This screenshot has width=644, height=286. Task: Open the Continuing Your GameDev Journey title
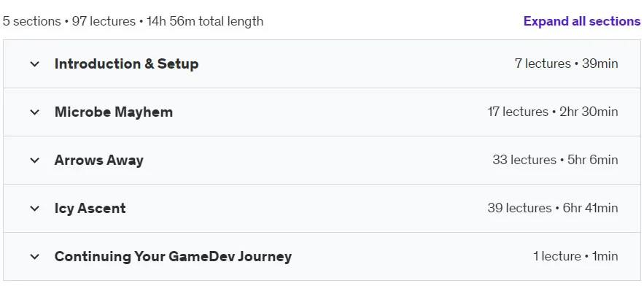(173, 256)
